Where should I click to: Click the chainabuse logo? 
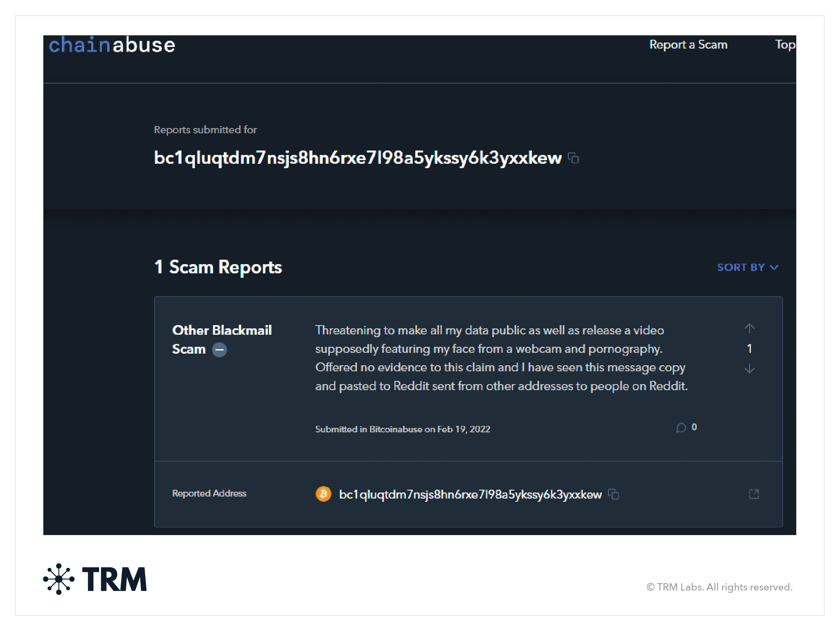tap(111, 45)
